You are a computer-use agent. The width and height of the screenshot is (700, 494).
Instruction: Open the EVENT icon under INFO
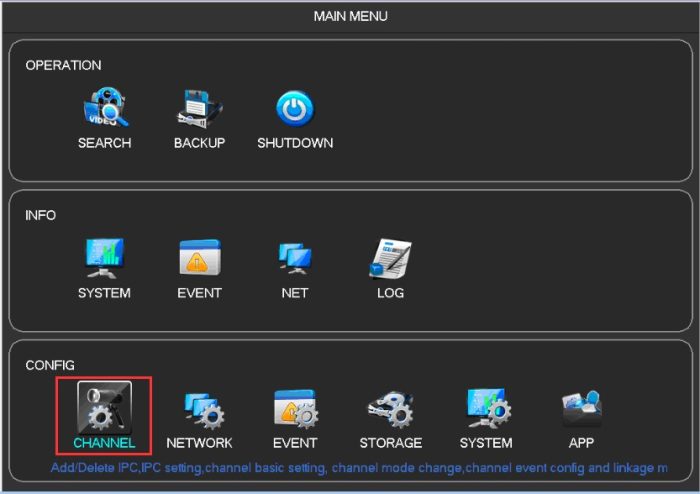click(x=199, y=259)
